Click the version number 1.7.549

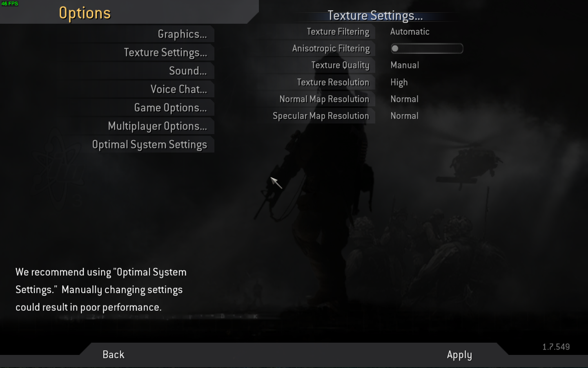point(556,347)
